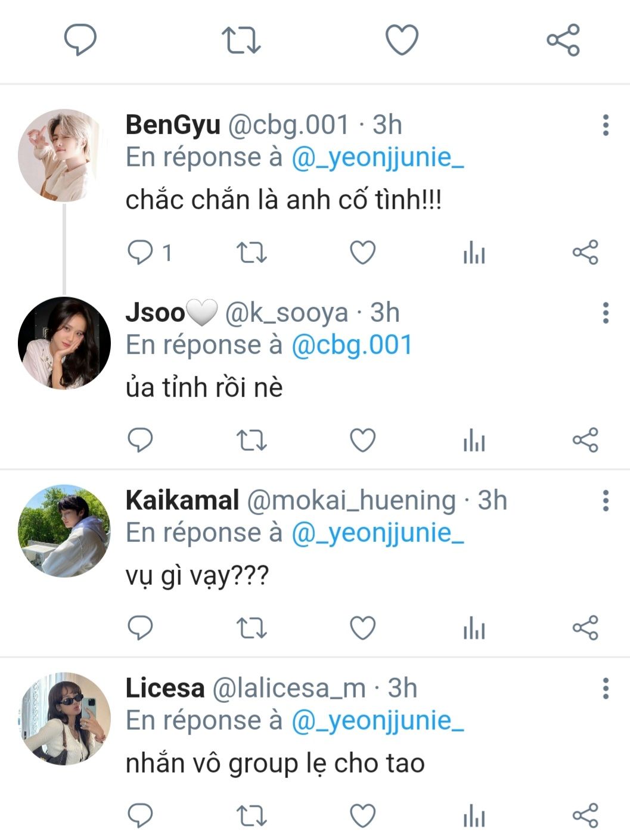Retweet the main tweet at top
Screen dimensions: 630x840
click(x=241, y=40)
